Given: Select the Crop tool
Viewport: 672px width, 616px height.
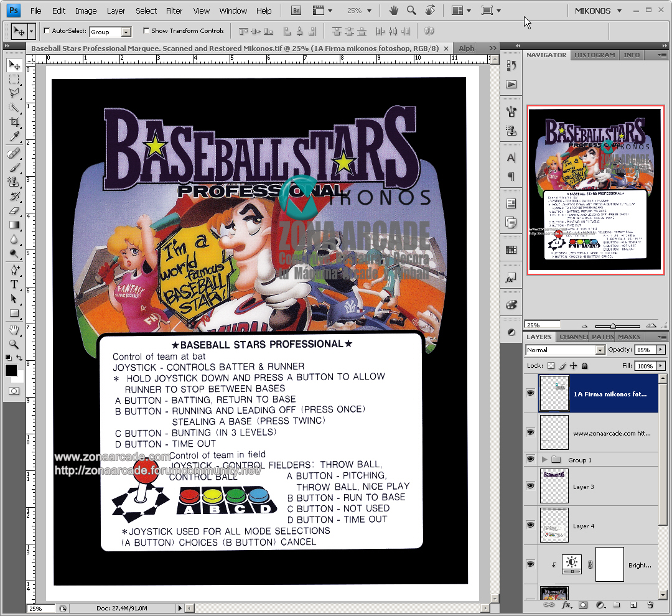Looking at the screenshot, I should (14, 123).
